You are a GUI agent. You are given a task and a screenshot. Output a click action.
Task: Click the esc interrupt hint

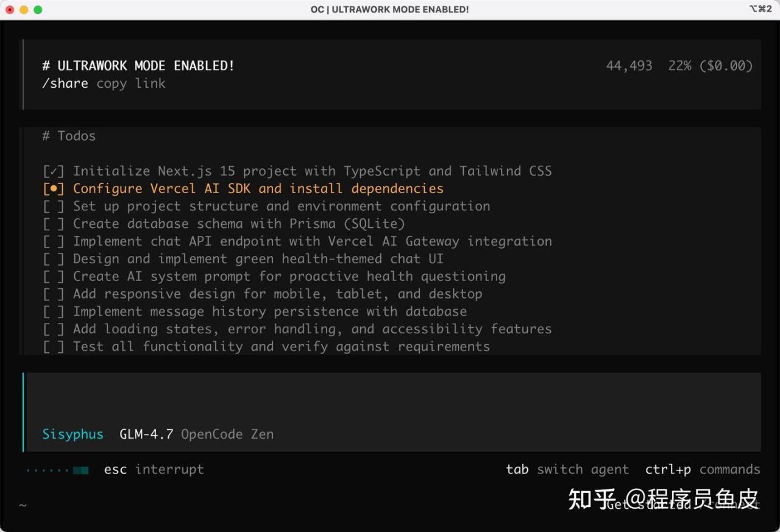click(x=154, y=470)
